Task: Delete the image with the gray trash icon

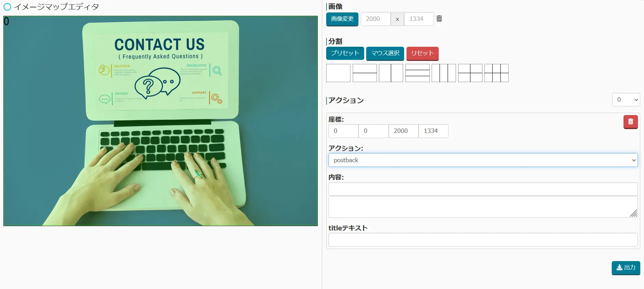Action: pyautogui.click(x=439, y=19)
